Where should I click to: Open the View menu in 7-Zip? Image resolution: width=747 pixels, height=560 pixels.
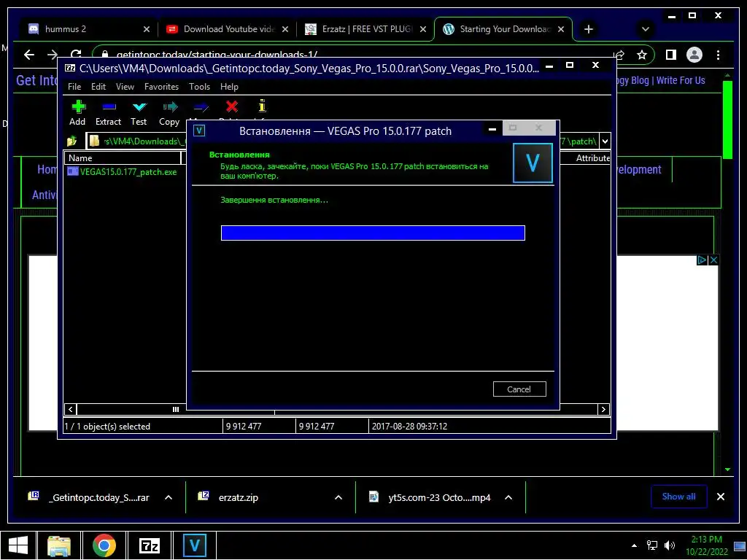[x=125, y=87]
